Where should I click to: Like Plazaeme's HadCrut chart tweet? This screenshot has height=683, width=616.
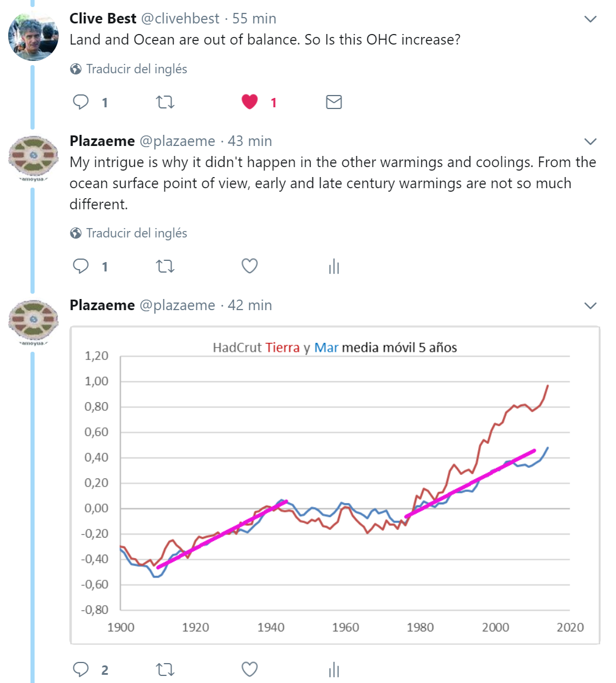250,669
